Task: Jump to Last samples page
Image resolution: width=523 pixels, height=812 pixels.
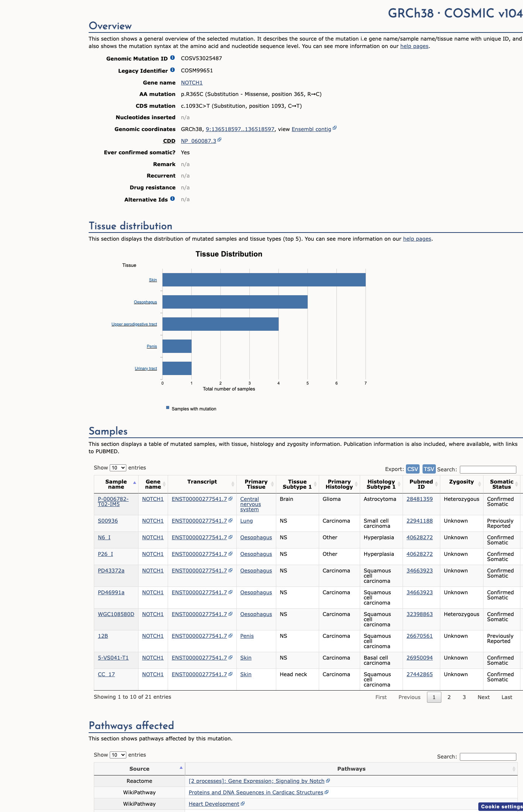Action: coord(507,697)
